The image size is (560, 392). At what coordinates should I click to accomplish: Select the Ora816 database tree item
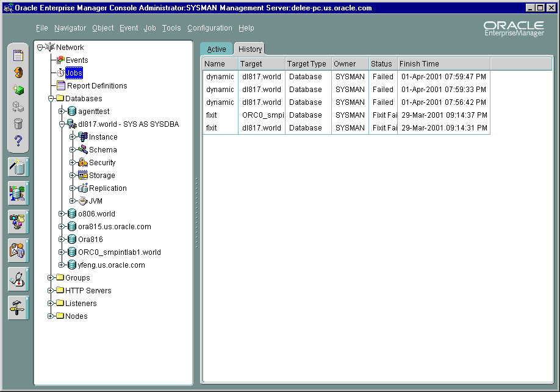click(90, 239)
